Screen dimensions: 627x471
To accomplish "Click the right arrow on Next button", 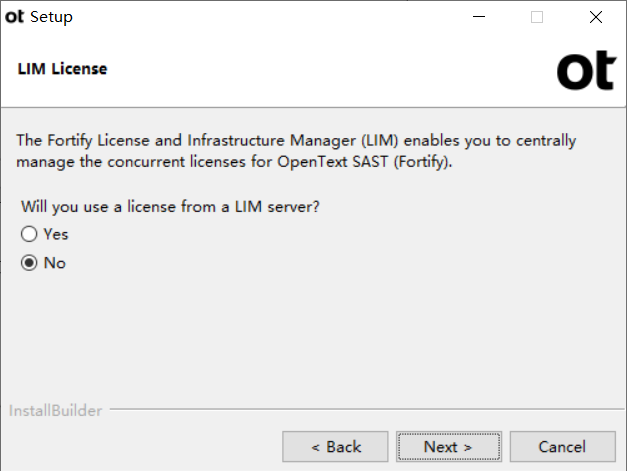I will tap(467, 447).
